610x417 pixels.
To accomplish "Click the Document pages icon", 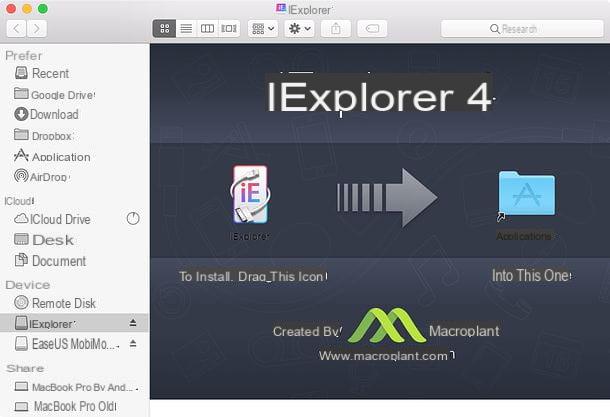I will tap(21, 259).
